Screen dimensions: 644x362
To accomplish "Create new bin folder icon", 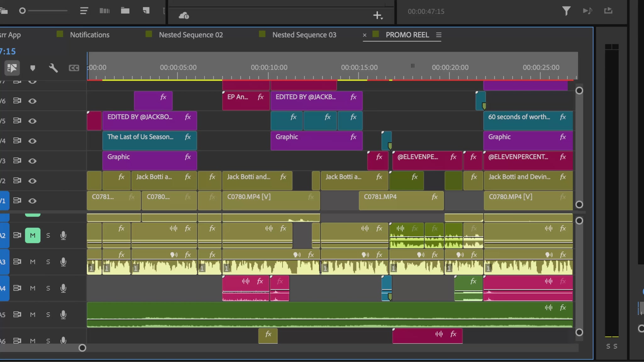I will point(125,11).
